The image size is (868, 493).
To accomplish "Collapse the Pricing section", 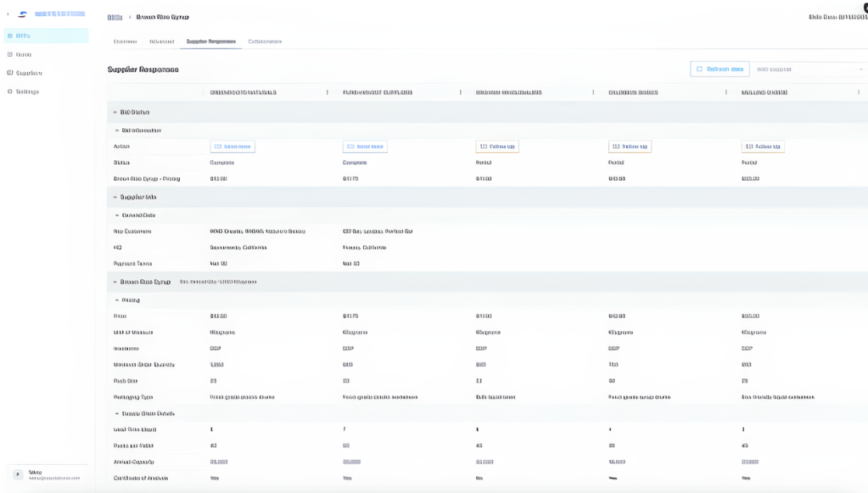I will coord(119,300).
